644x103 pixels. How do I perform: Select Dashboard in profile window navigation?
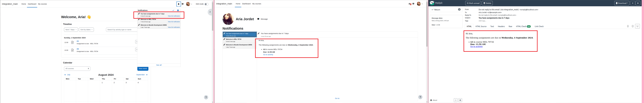point(246,4)
